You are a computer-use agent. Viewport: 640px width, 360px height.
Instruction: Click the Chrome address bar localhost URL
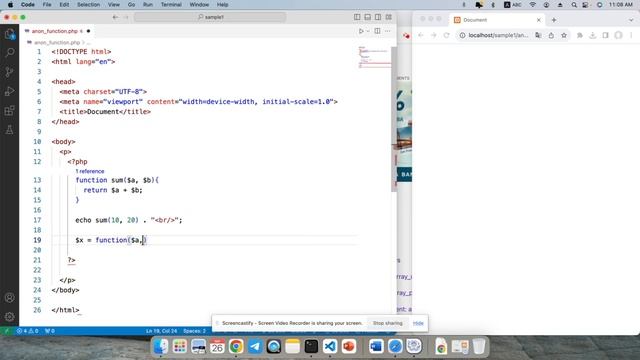[498, 36]
